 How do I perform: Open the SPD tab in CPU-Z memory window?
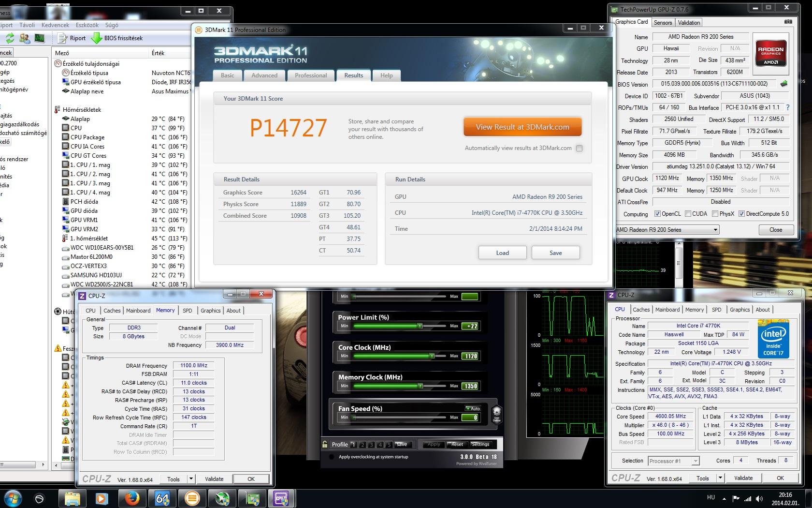(x=188, y=311)
